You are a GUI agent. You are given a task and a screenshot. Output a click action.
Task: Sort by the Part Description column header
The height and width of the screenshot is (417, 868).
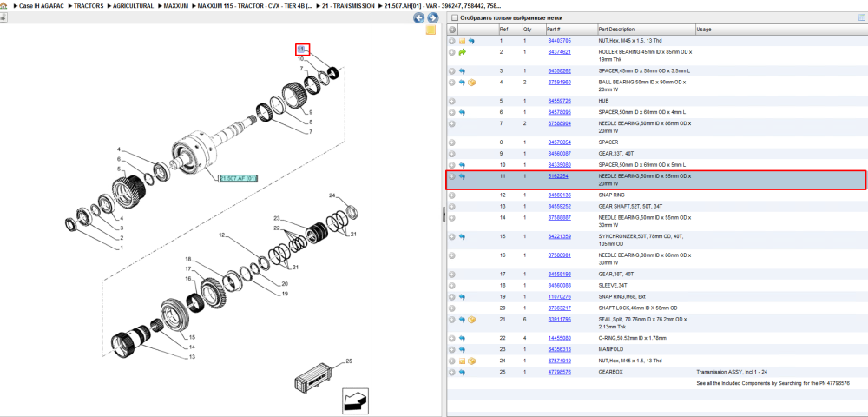pyautogui.click(x=617, y=30)
